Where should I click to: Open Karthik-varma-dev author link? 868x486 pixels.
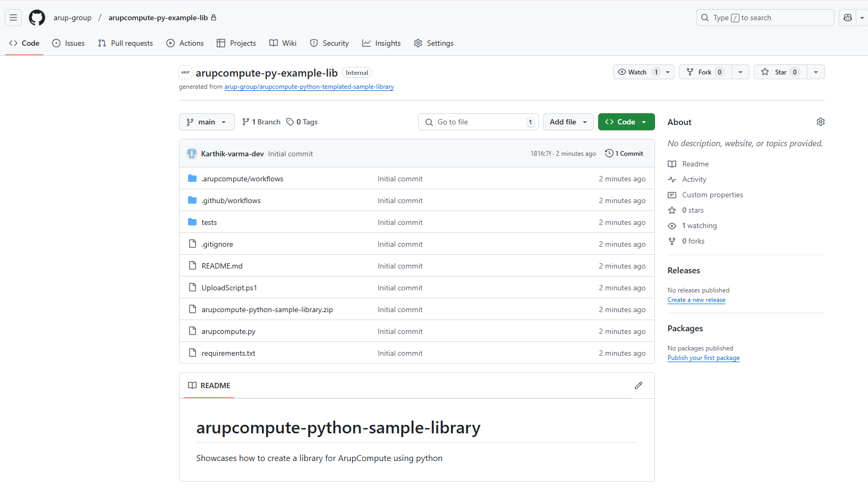tap(233, 154)
